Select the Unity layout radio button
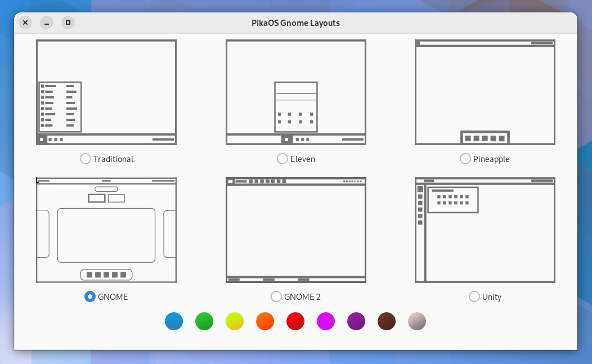Screen dimensions: 592x364 click(474, 296)
